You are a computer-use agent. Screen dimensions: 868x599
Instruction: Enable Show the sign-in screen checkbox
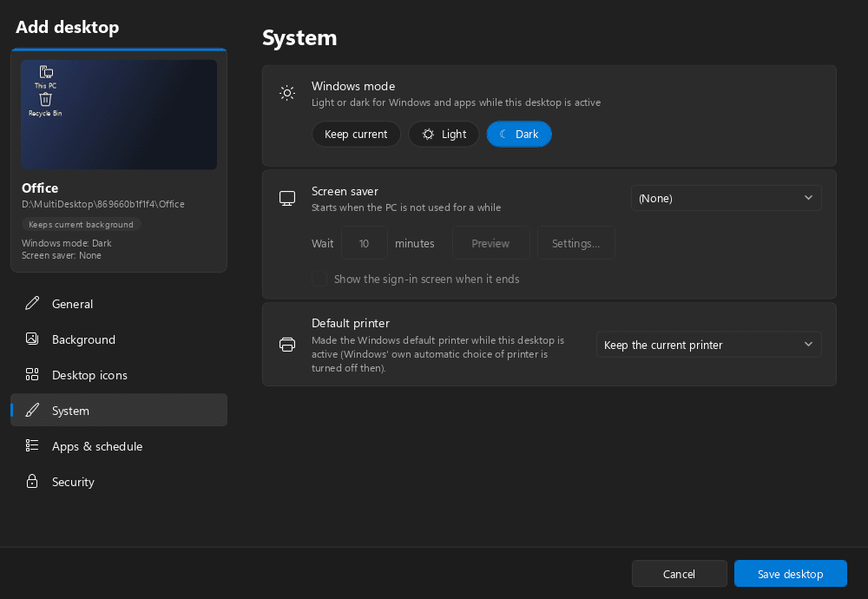[x=319, y=279]
